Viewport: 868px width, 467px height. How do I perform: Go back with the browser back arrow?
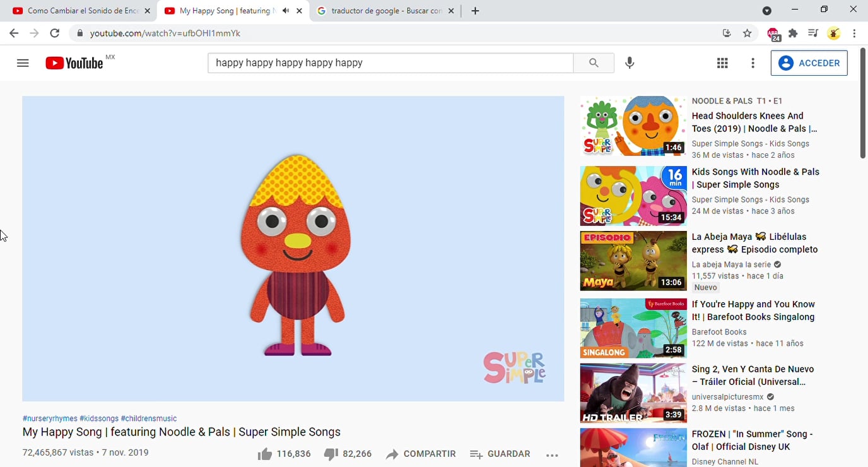[x=14, y=33]
